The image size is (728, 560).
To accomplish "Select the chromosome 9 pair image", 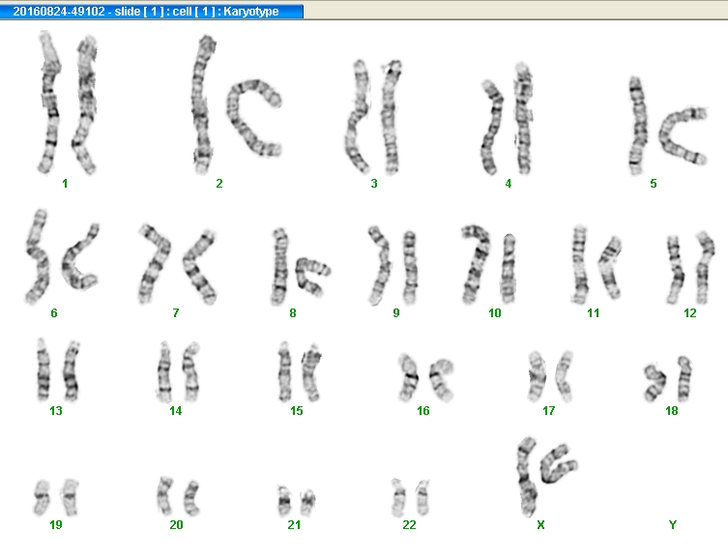I will tap(393, 266).
